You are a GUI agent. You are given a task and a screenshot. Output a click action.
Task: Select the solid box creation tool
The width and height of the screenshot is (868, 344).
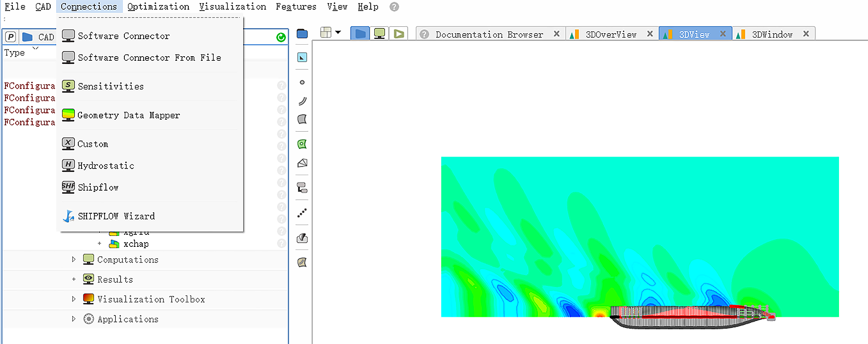[302, 163]
